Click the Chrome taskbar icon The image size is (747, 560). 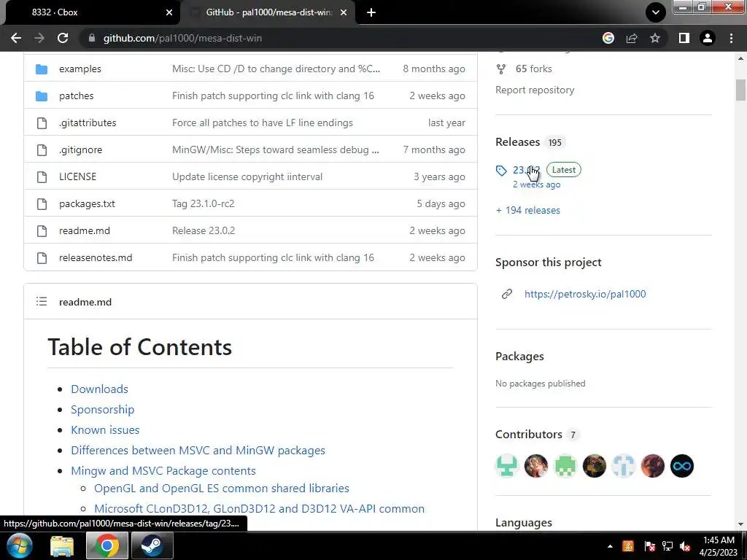click(107, 545)
